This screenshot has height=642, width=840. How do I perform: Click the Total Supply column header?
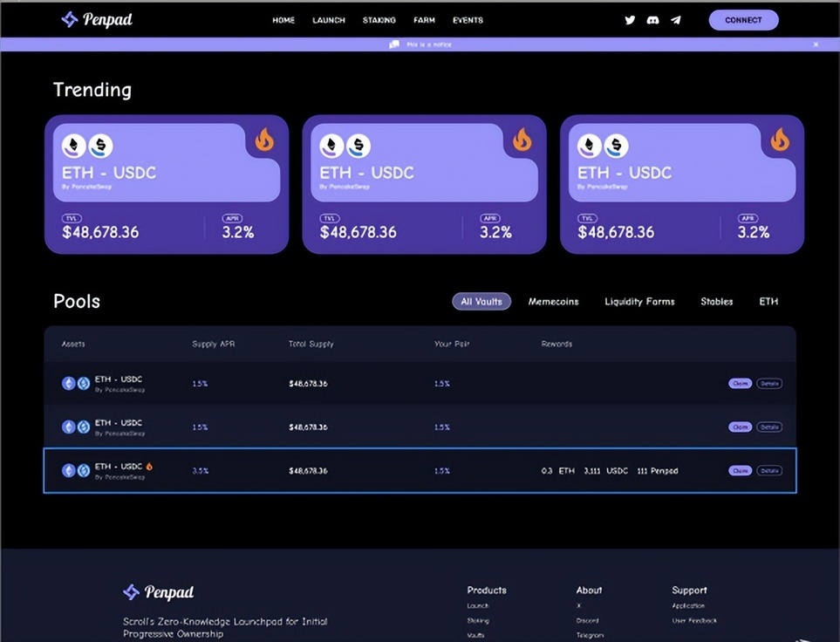pyautogui.click(x=311, y=344)
